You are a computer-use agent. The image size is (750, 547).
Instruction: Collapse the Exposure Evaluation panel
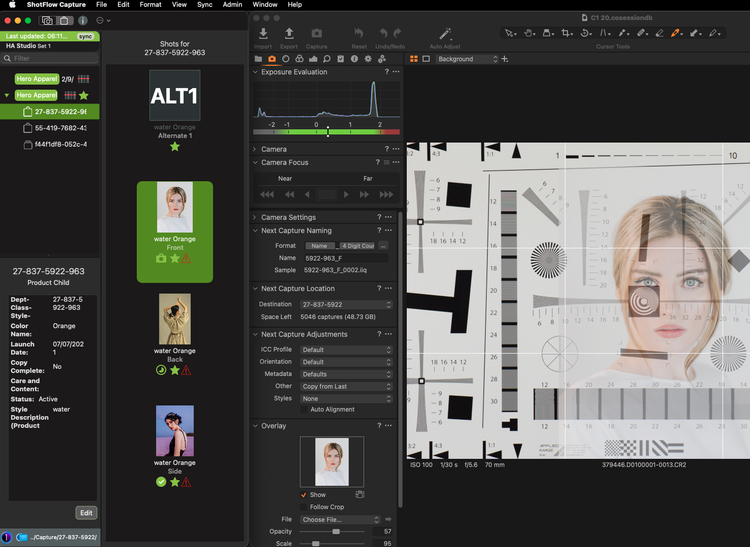[255, 72]
